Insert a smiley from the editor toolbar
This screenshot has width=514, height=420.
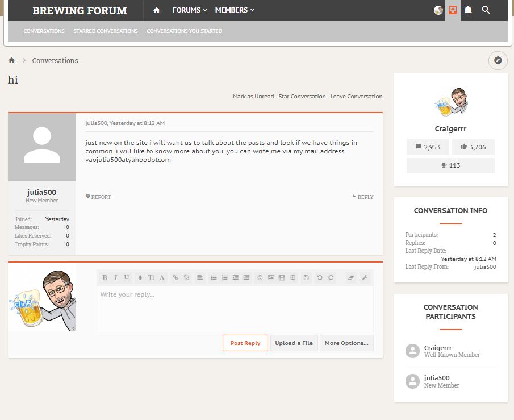coord(260,278)
